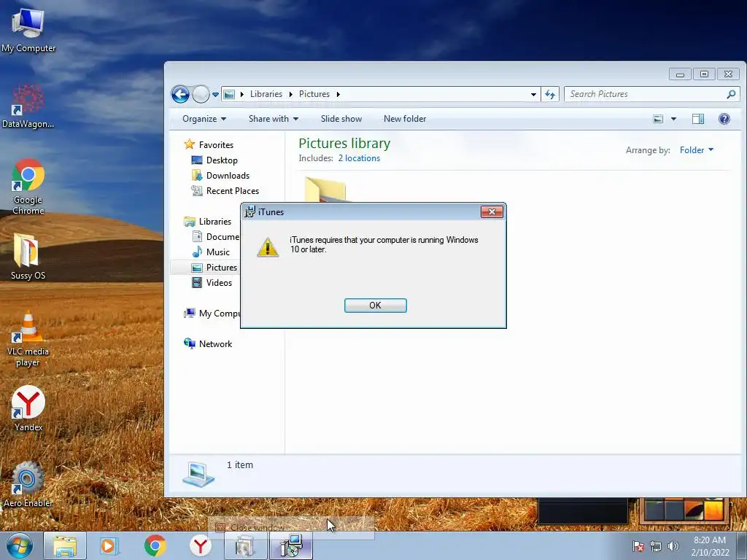Viewport: 747px width, 560px height.
Task: Open the Share with menu
Action: tap(273, 119)
